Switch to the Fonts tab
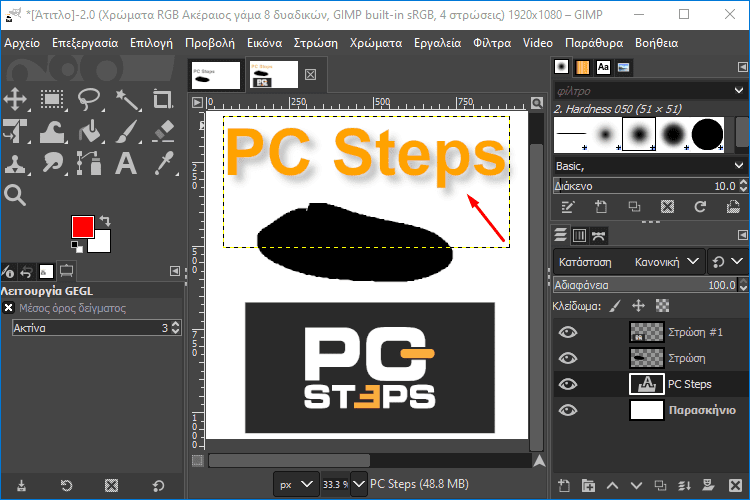Image resolution: width=750 pixels, height=500 pixels. point(603,67)
